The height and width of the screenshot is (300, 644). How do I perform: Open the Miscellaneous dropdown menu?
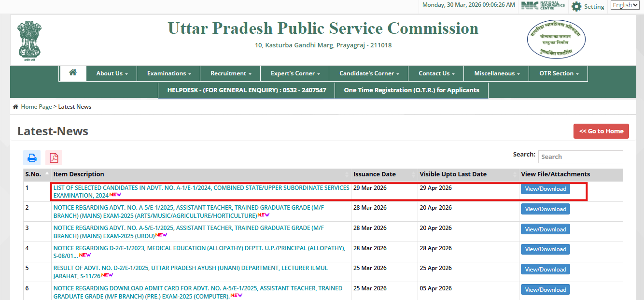[496, 73]
